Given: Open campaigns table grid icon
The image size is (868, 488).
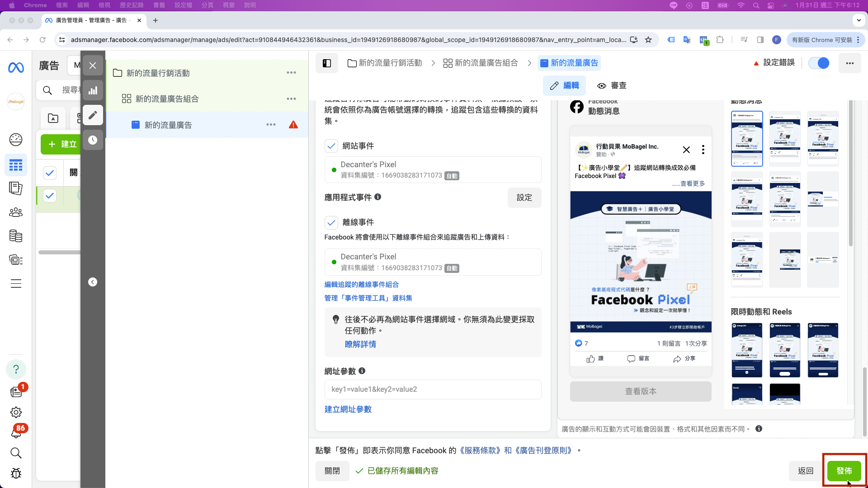Looking at the screenshot, I should (16, 165).
